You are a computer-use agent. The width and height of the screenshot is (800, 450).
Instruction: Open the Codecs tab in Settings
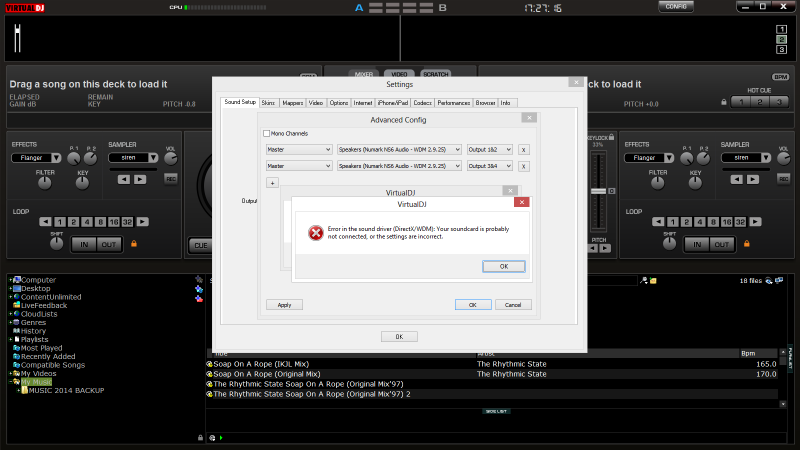[x=422, y=102]
